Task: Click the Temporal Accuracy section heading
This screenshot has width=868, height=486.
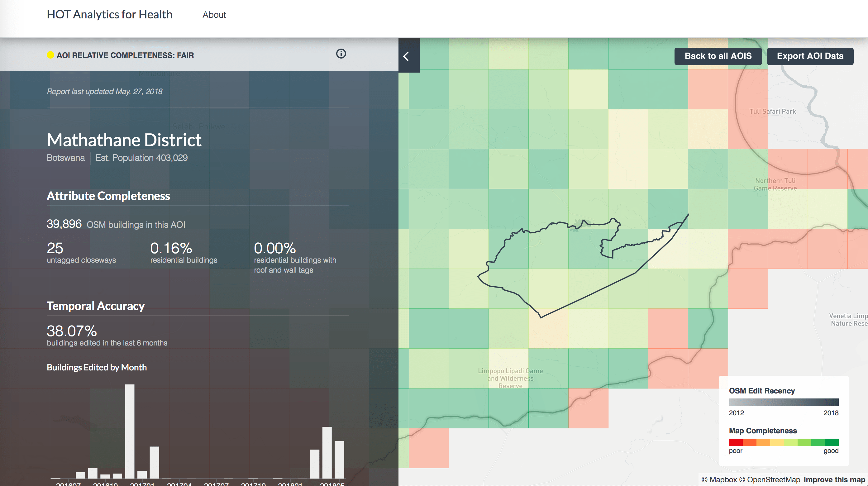Action: [96, 306]
